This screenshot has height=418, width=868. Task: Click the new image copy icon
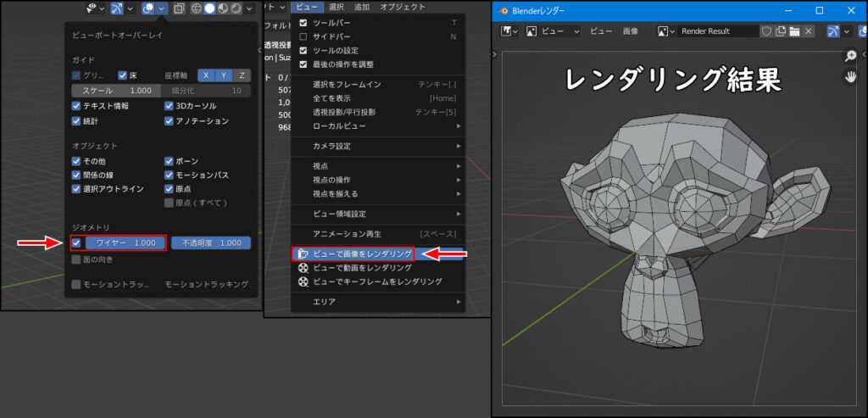point(781,31)
